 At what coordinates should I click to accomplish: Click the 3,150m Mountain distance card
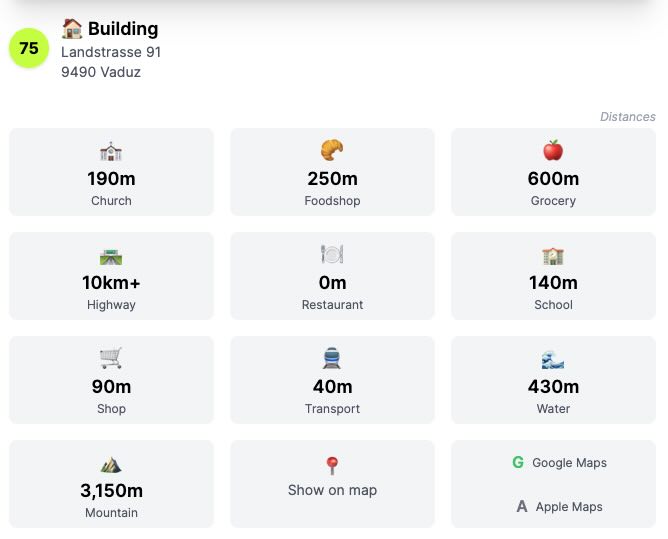111,484
